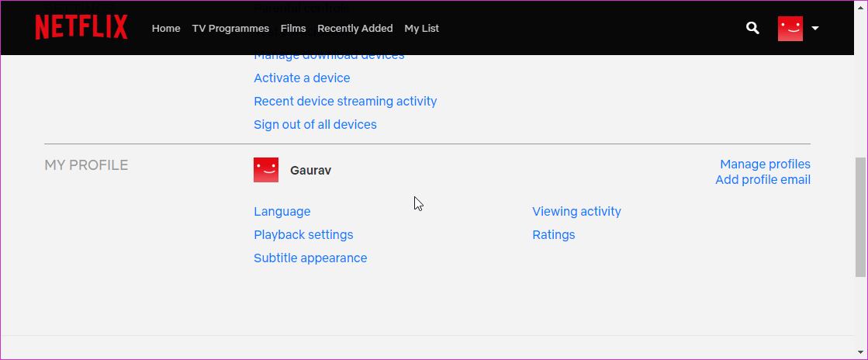Image resolution: width=868 pixels, height=360 pixels.
Task: Click the vertical scrollbar thumb
Action: click(860, 217)
